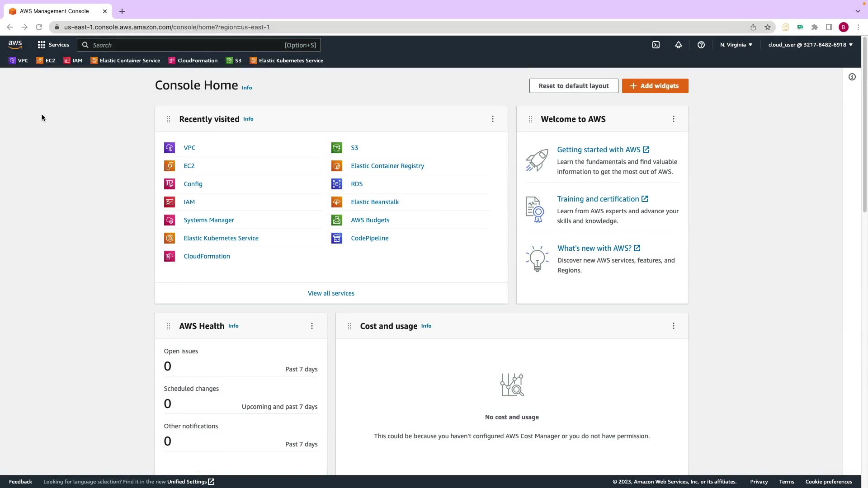Expand the cloud_user account dropdown

810,45
